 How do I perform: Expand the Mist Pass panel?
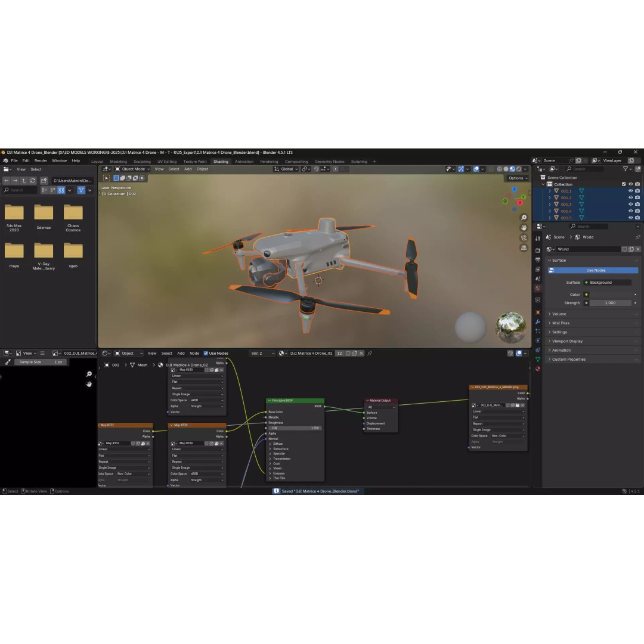[593, 323]
